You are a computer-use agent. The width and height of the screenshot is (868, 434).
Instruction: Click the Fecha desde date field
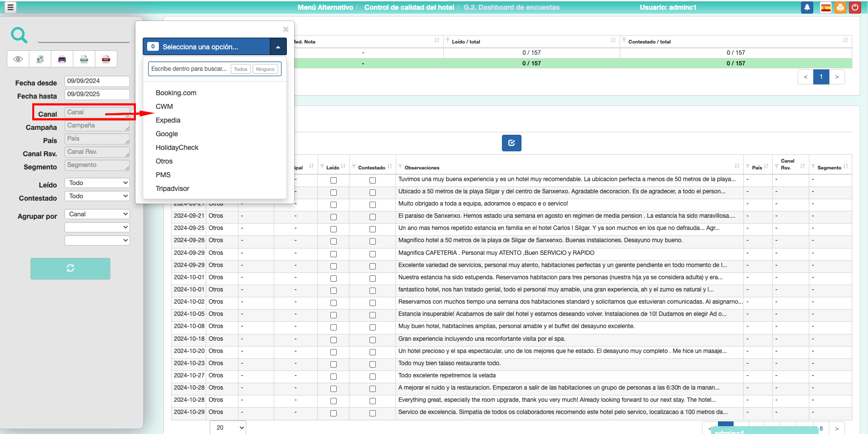point(97,81)
